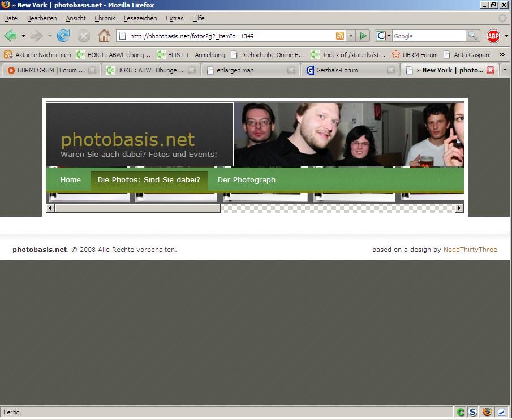Image resolution: width=512 pixels, height=420 pixels.
Task: Close the New York | photo tab
Action: click(x=491, y=70)
